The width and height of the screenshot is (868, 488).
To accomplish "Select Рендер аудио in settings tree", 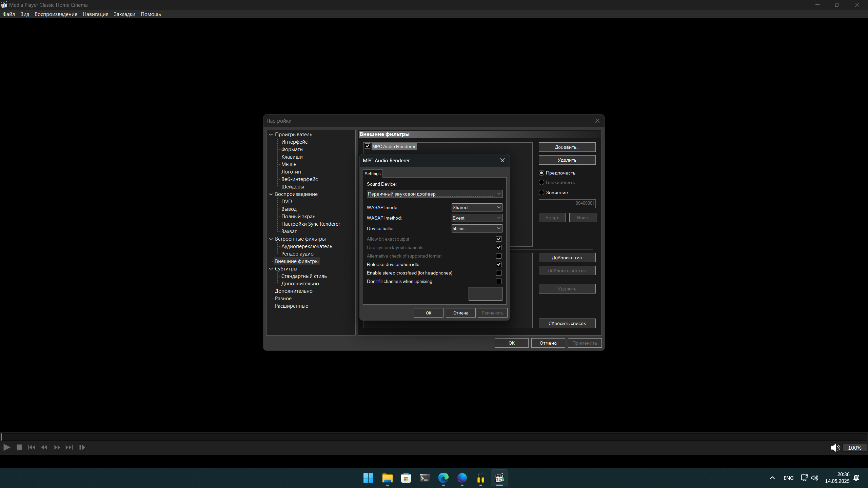I will 297,254.
